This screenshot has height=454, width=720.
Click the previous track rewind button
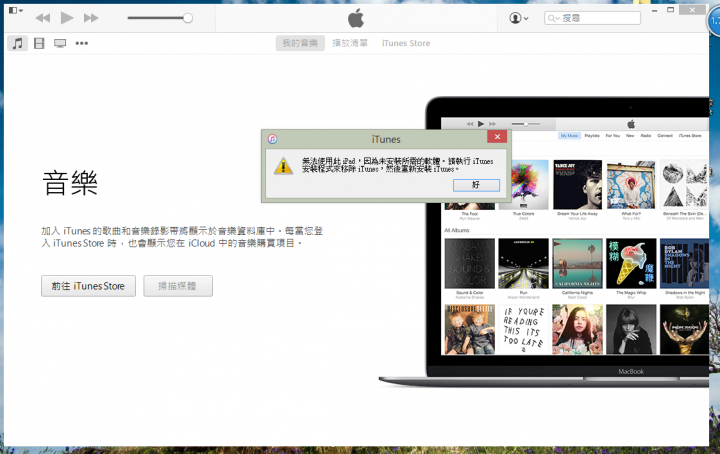point(43,18)
